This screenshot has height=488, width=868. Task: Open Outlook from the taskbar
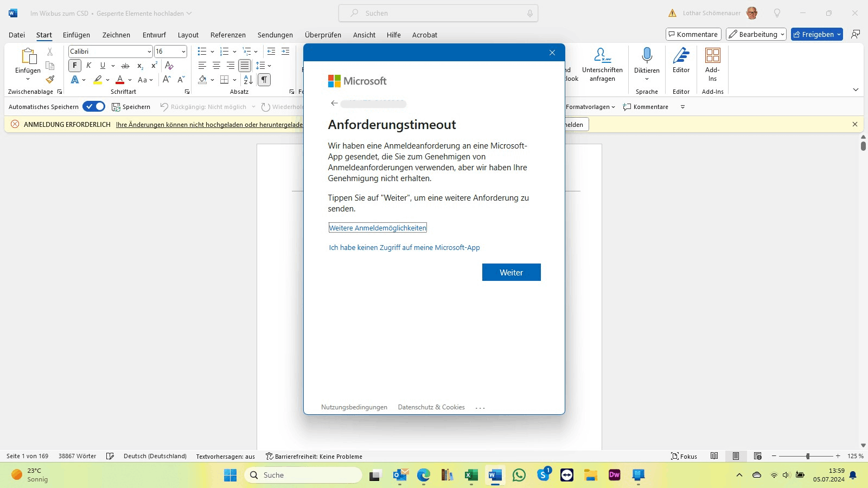(x=400, y=475)
